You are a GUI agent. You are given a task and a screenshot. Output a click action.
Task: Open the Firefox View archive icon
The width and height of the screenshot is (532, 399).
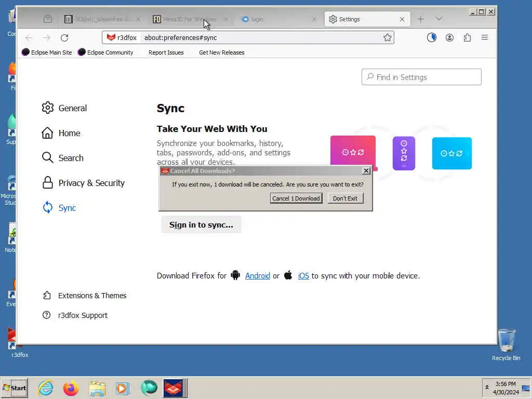(48, 19)
